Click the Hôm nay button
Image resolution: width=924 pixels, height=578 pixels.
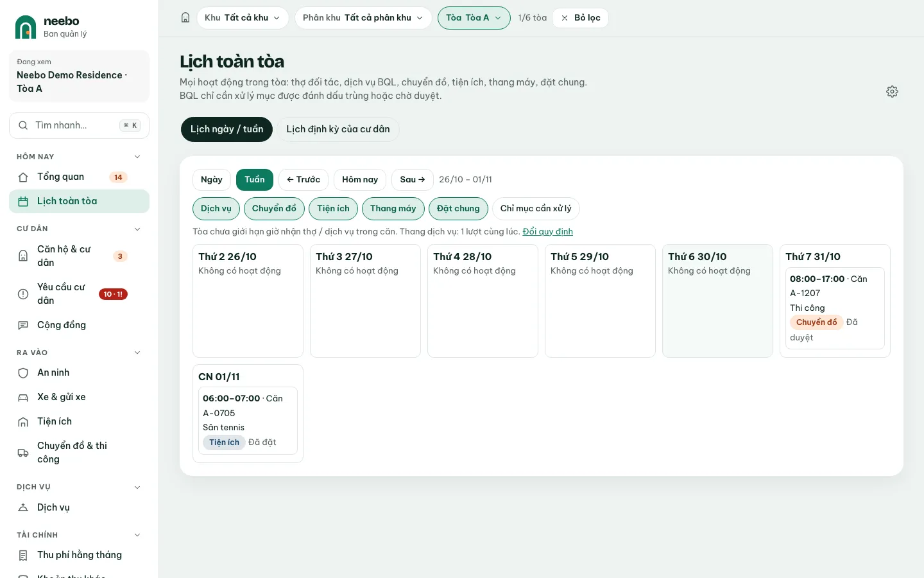360,180
